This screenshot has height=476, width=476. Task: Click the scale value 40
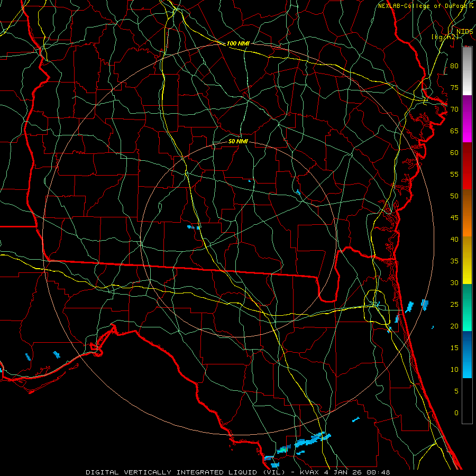(454, 239)
